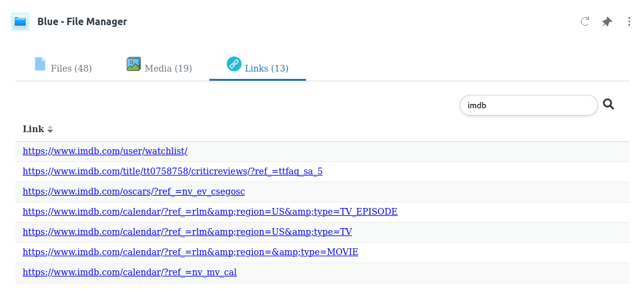The height and width of the screenshot is (293, 644).
Task: Switch to the Files (48) tab
Action: point(63,65)
